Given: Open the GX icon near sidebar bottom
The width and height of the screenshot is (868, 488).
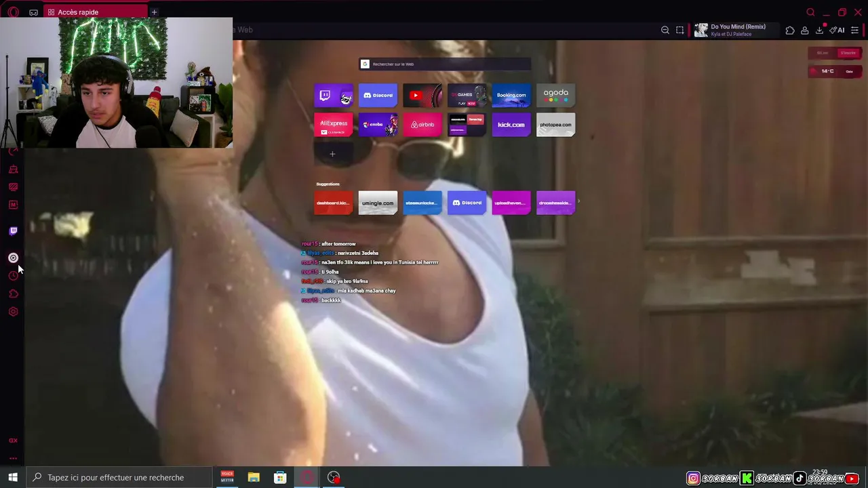Looking at the screenshot, I should (13, 441).
